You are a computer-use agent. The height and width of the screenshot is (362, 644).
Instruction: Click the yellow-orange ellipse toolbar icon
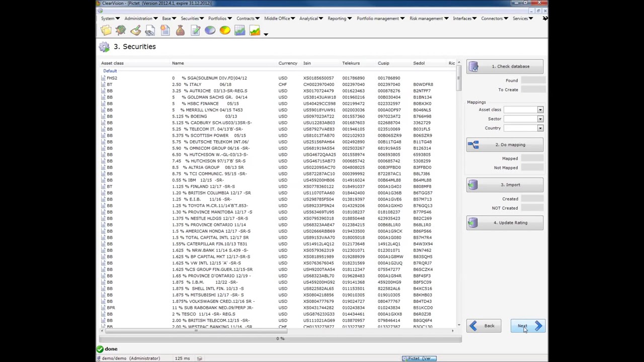(x=225, y=31)
